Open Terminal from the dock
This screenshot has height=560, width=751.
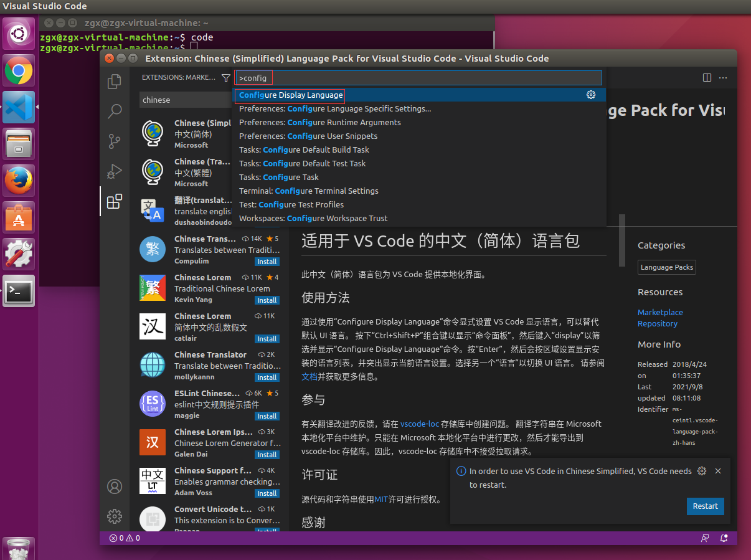[19, 291]
